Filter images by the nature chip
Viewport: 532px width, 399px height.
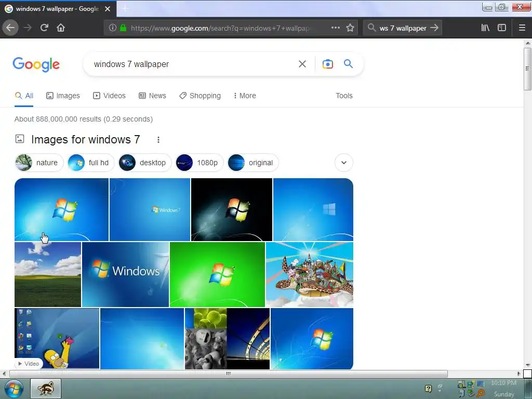39,163
